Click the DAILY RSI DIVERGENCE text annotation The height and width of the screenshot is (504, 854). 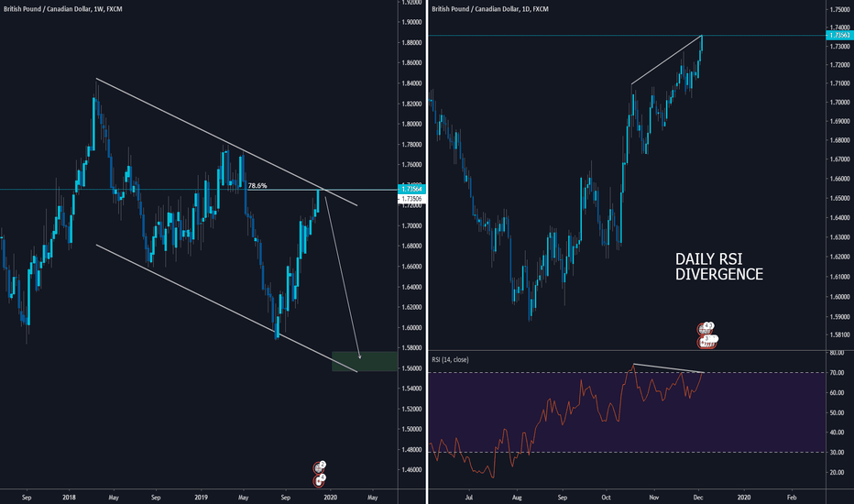pyautogui.click(x=718, y=266)
